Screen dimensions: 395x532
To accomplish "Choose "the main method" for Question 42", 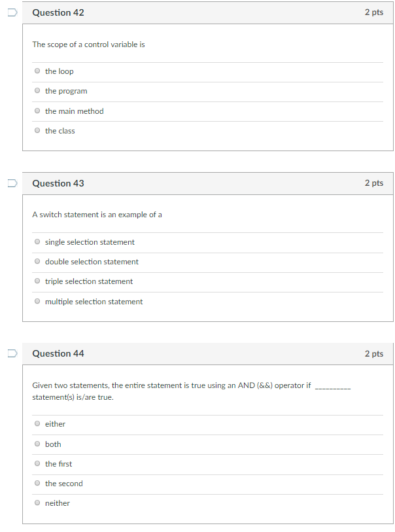I will [x=37, y=111].
